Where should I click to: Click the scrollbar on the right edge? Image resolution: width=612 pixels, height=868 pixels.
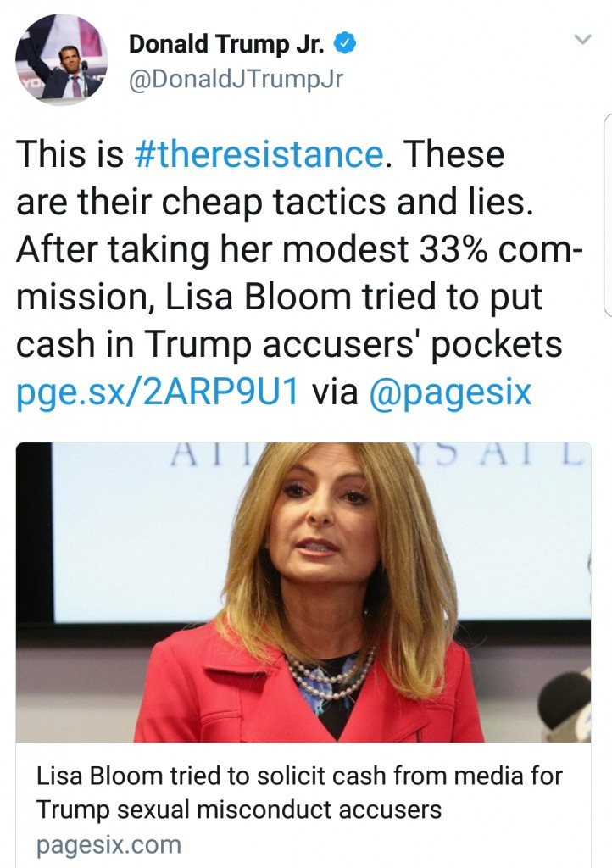click(x=607, y=212)
